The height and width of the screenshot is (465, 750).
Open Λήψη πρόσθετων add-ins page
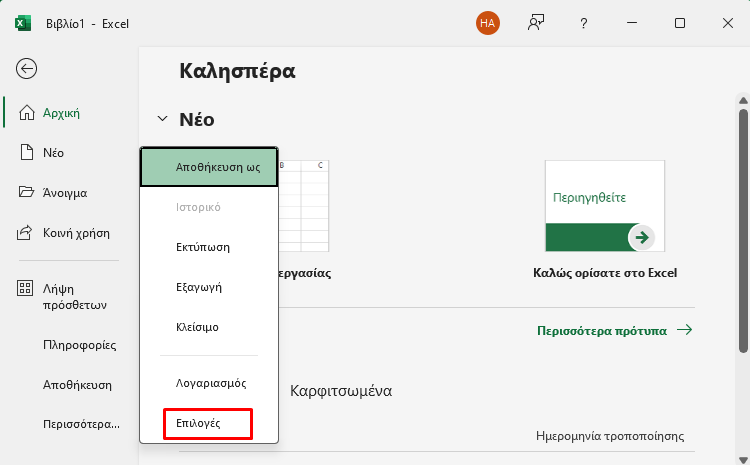[74, 297]
